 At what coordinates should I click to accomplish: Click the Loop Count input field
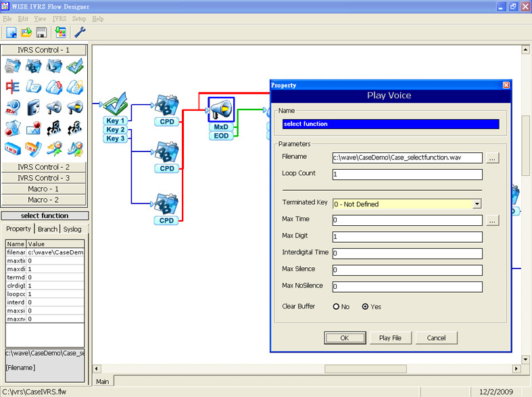pos(407,174)
